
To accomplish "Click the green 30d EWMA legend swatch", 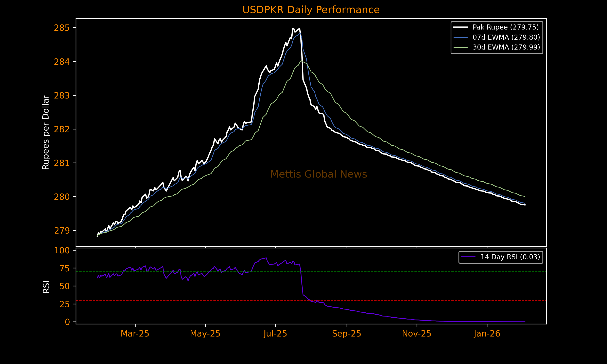I will [460, 47].
